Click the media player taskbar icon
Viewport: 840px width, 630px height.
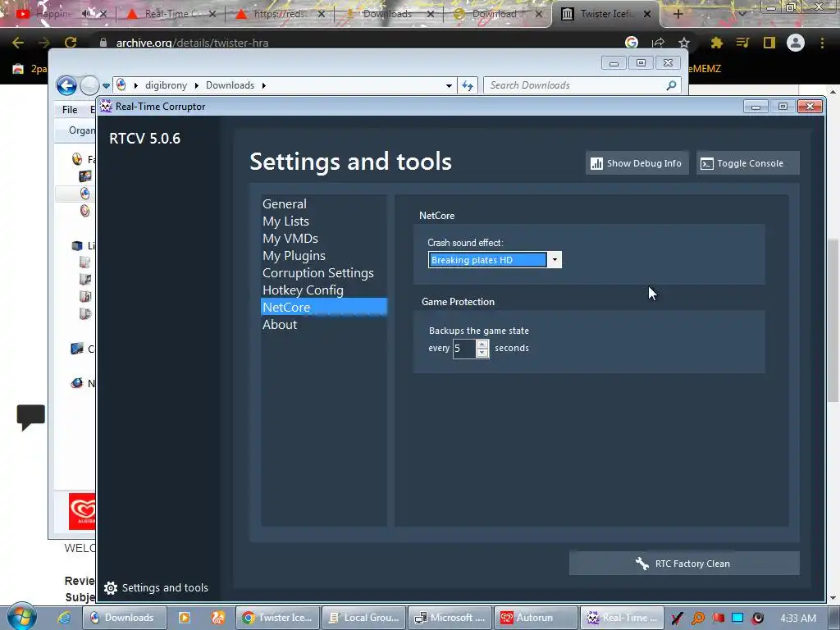(x=185, y=618)
